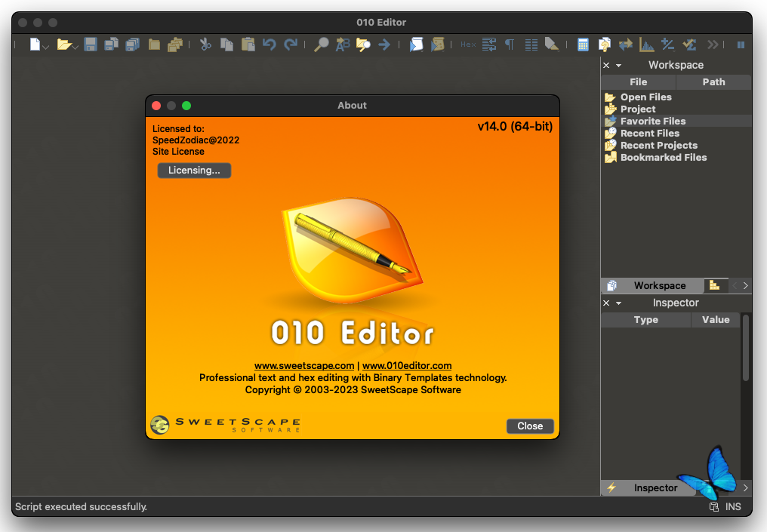The width and height of the screenshot is (767, 532).
Task: Click the Save floppy disk icon
Action: (x=91, y=45)
